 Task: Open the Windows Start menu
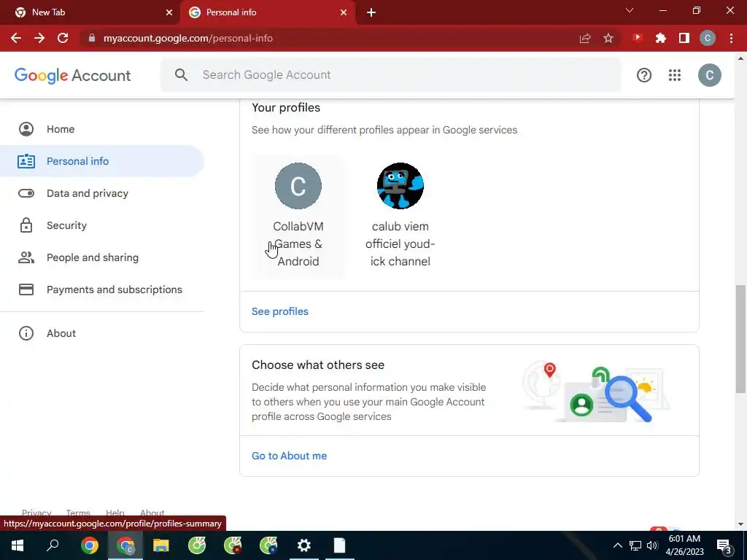point(18,545)
